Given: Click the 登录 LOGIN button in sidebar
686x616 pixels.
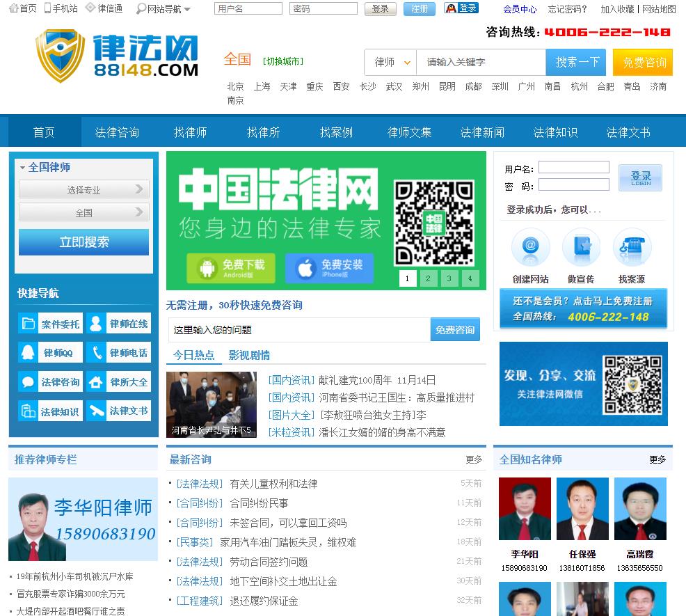Looking at the screenshot, I should (640, 177).
